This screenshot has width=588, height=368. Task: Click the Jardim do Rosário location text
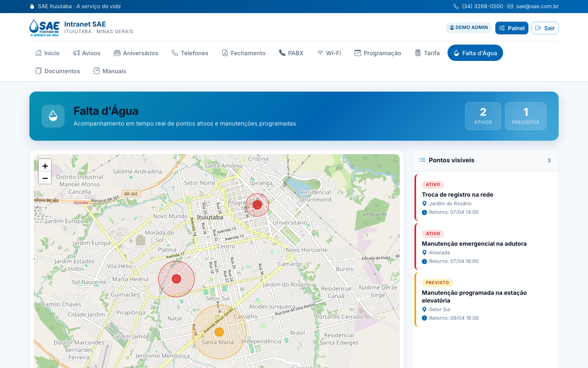(x=450, y=204)
